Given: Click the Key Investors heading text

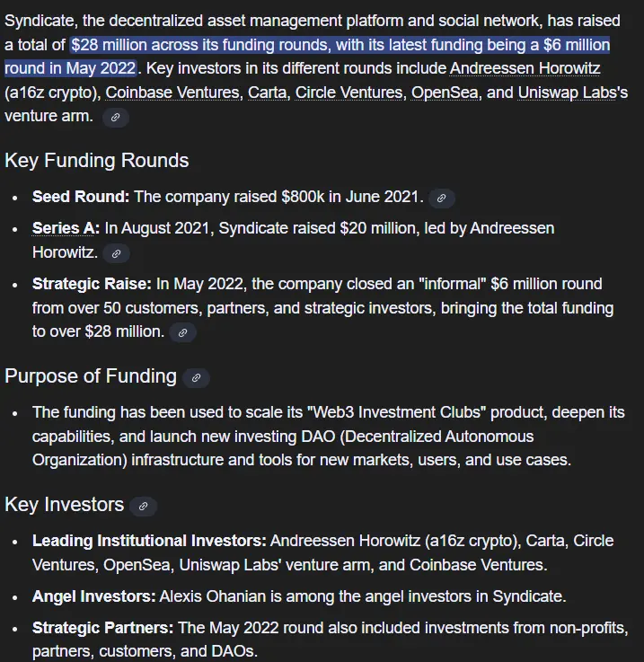Looking at the screenshot, I should pyautogui.click(x=64, y=505).
